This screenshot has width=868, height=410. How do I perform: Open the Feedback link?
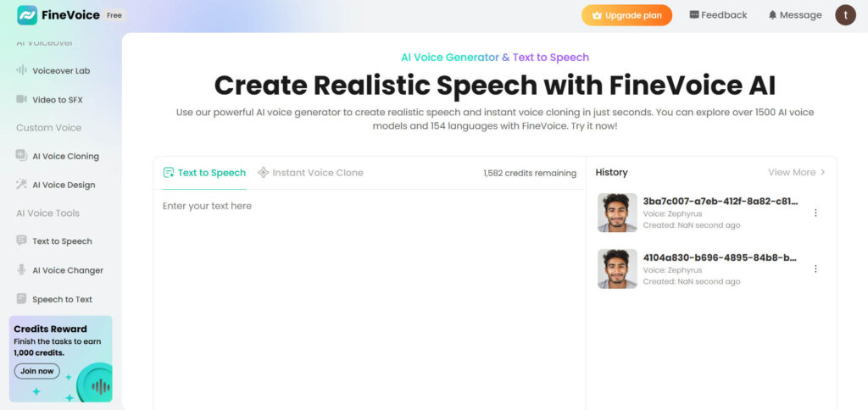718,15
